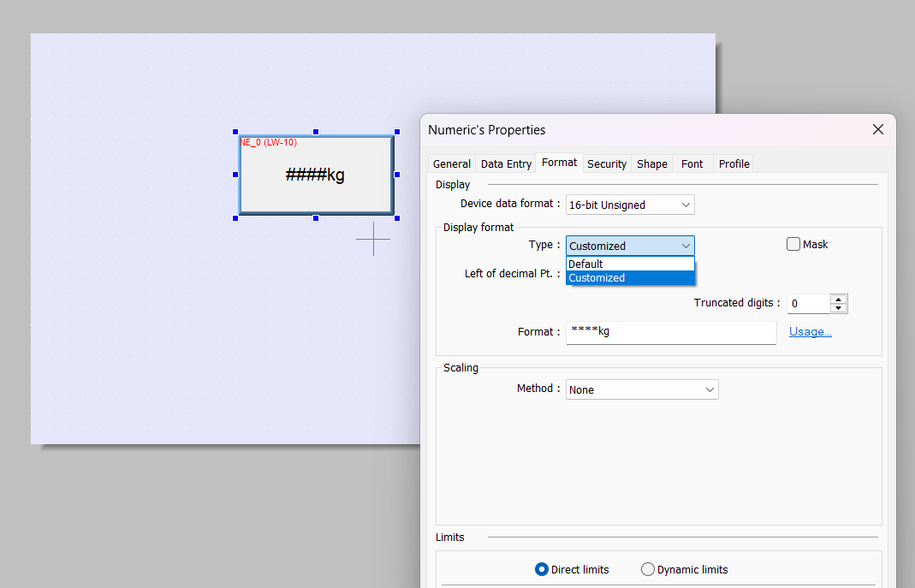This screenshot has height=588, width=915.
Task: Click the Format text field
Action: click(670, 332)
